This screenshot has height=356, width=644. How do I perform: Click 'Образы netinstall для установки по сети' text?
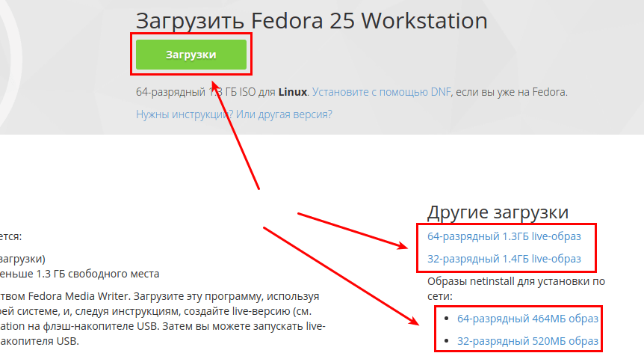click(x=515, y=289)
